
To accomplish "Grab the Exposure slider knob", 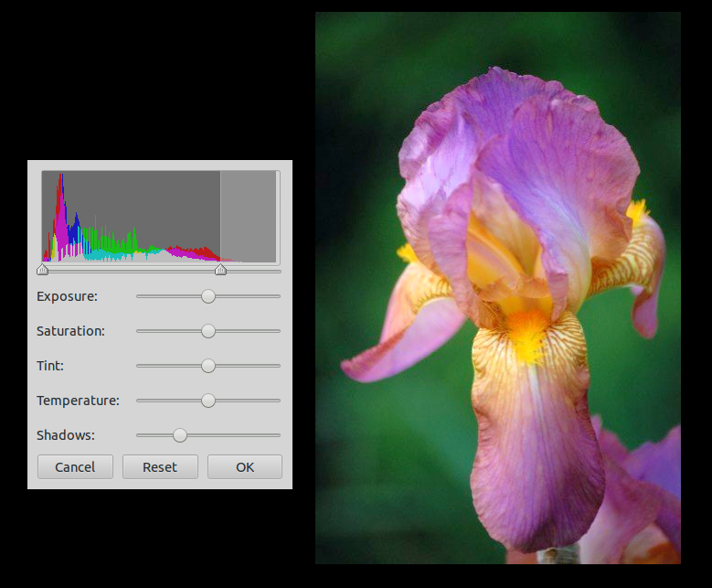I will click(x=208, y=296).
